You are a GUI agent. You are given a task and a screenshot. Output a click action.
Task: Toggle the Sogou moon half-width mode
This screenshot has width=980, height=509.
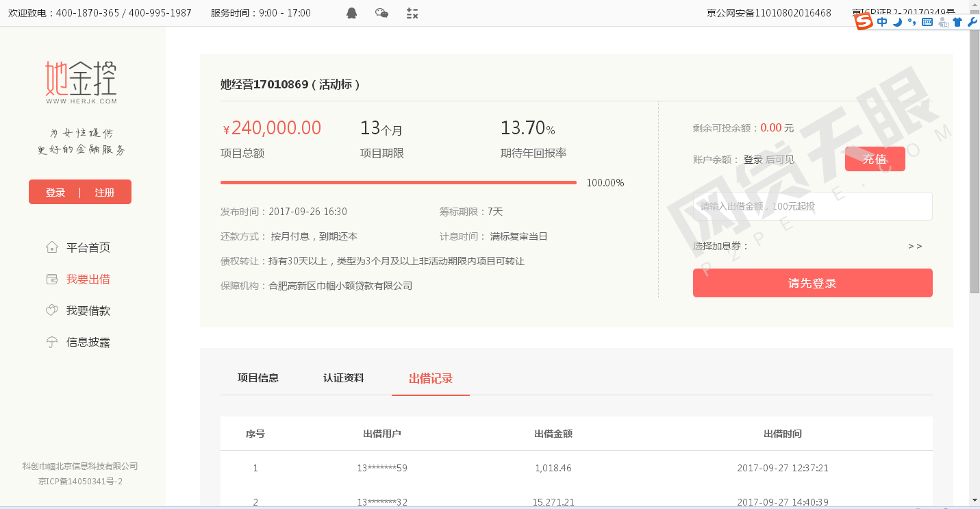tap(897, 22)
